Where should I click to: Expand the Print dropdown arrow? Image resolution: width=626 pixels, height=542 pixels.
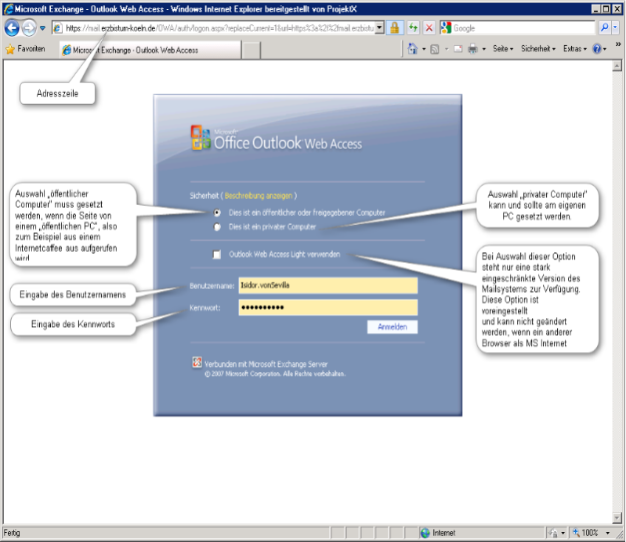[x=483, y=49]
